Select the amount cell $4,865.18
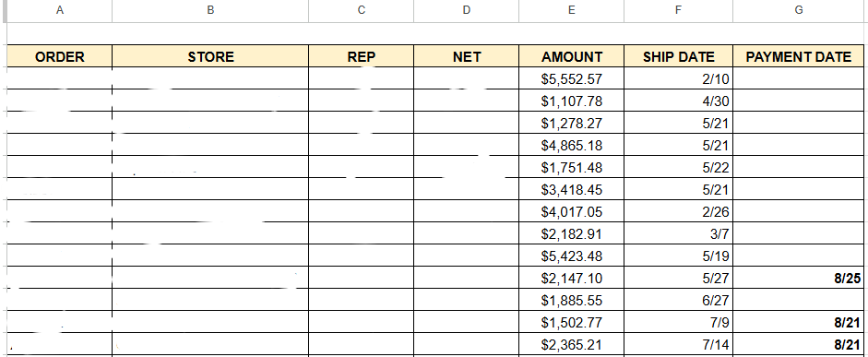 point(571,145)
